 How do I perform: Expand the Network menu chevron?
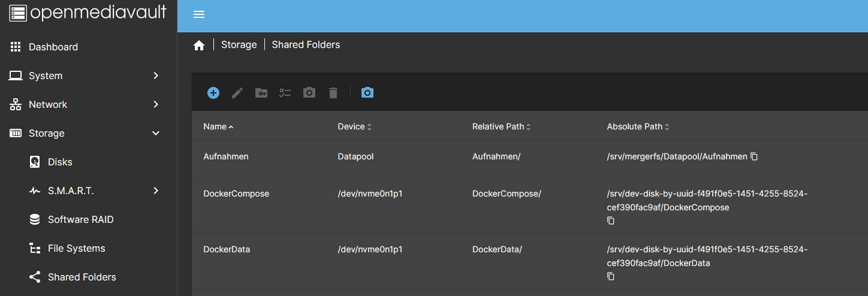(x=156, y=104)
